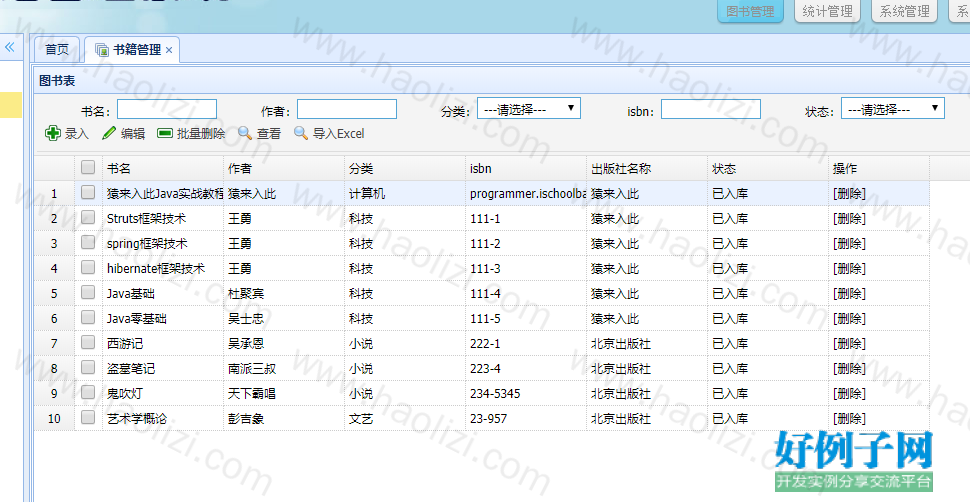Click the 书名 column header
Viewport: 970px width, 502px height.
pyautogui.click(x=163, y=168)
